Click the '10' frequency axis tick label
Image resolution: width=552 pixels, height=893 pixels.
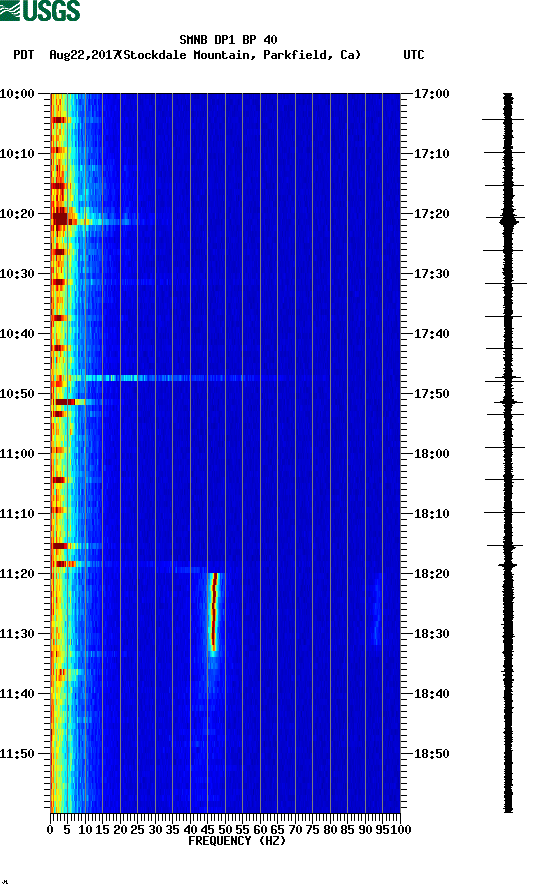tap(85, 830)
